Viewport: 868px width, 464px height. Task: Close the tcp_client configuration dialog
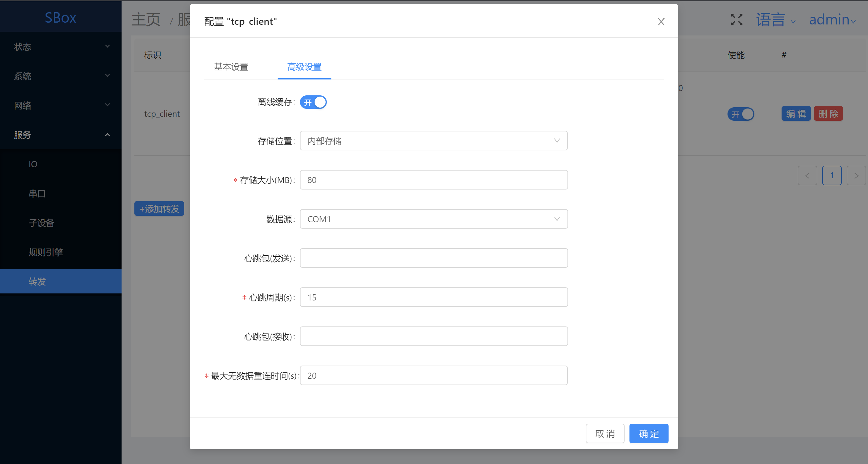coord(661,22)
